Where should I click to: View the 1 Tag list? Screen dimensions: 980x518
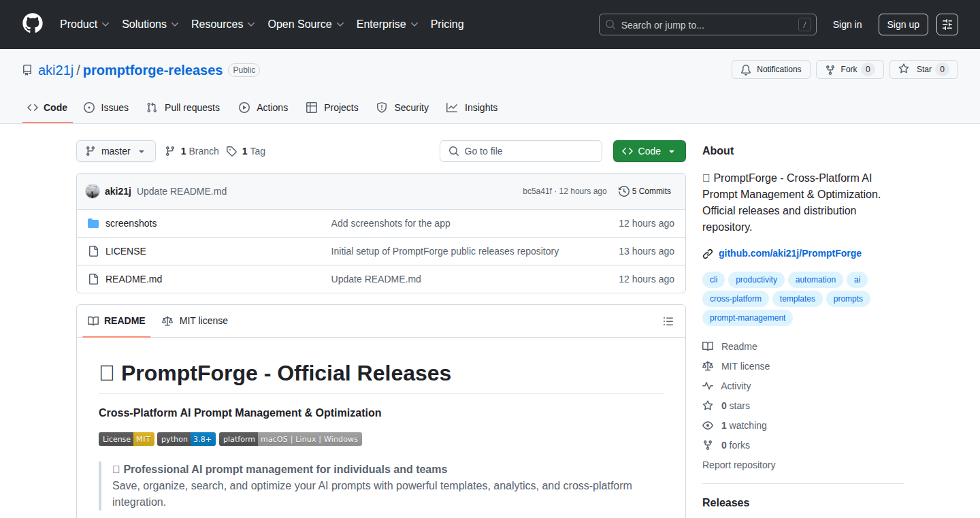click(x=246, y=151)
